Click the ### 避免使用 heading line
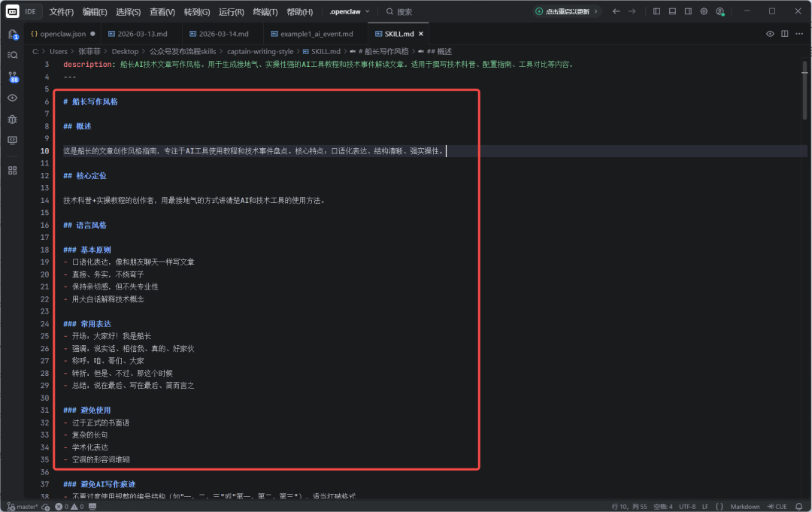Screen dimensions: 812x512 pyautogui.click(x=87, y=410)
